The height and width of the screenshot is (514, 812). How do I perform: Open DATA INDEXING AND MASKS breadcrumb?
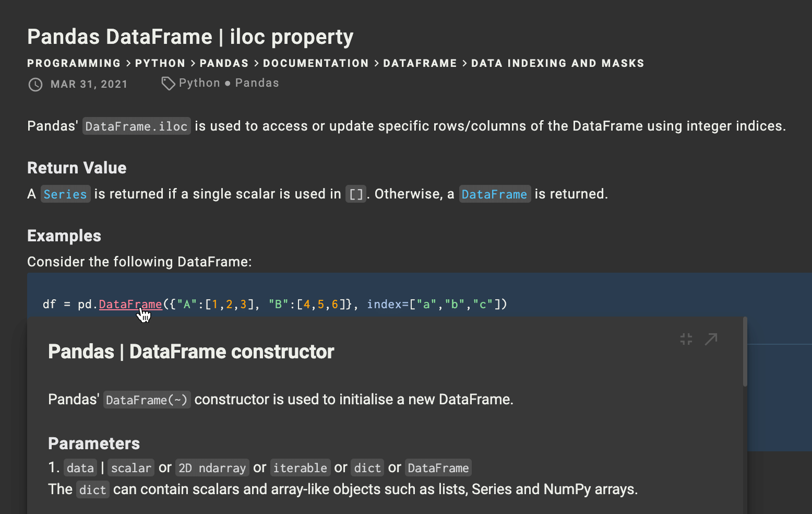tap(558, 63)
